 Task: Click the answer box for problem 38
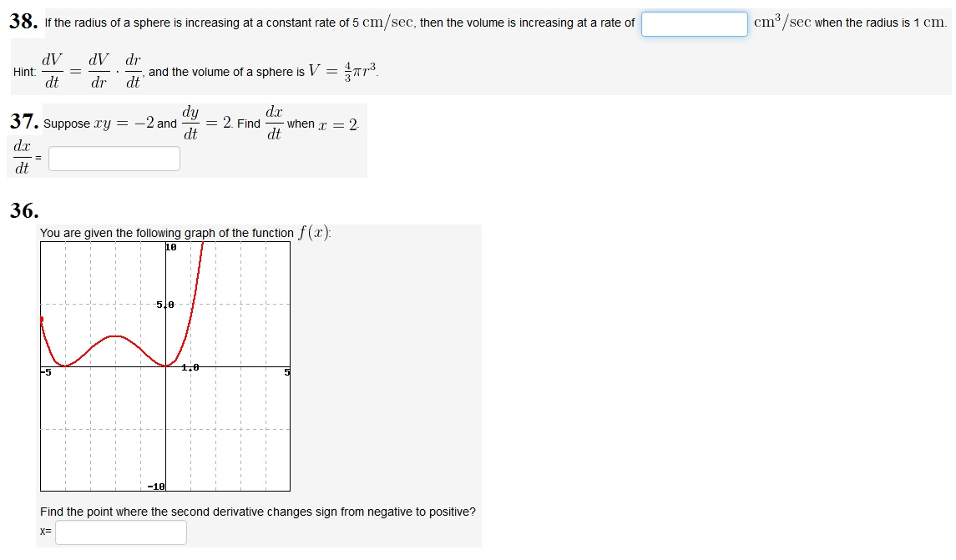click(x=694, y=24)
